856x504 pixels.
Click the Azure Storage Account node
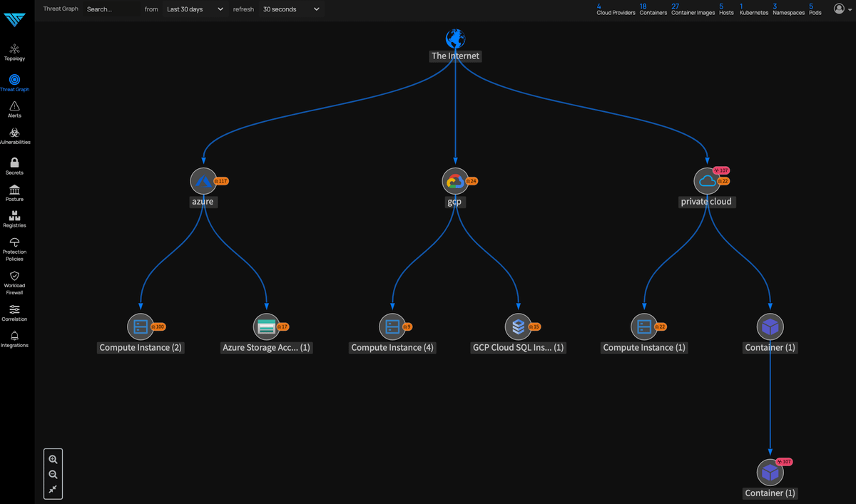pyautogui.click(x=266, y=327)
